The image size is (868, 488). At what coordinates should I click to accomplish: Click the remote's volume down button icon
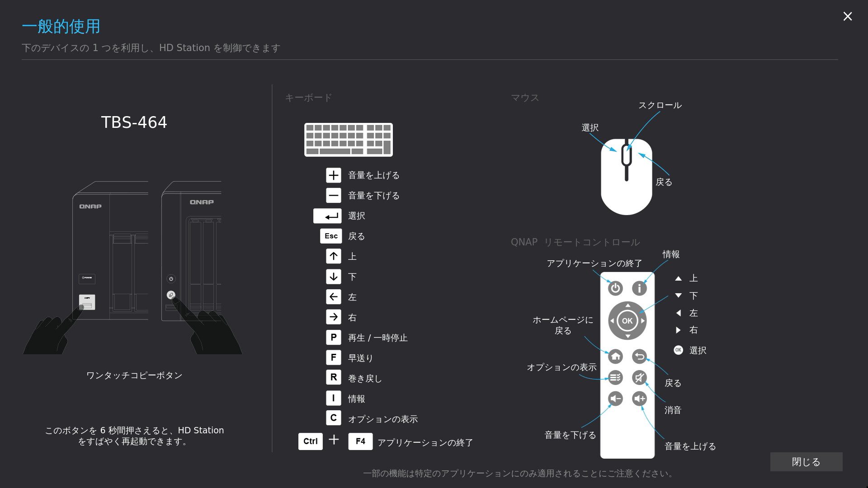point(615,399)
